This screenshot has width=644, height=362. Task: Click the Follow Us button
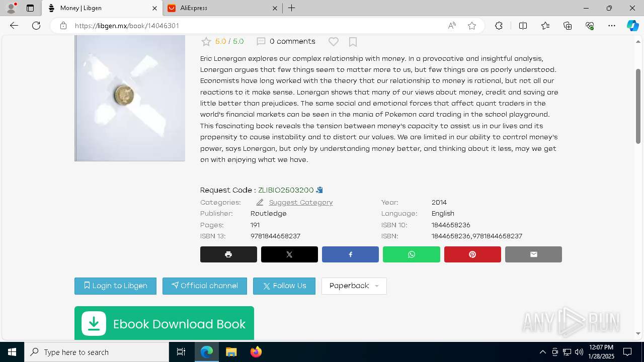click(284, 286)
